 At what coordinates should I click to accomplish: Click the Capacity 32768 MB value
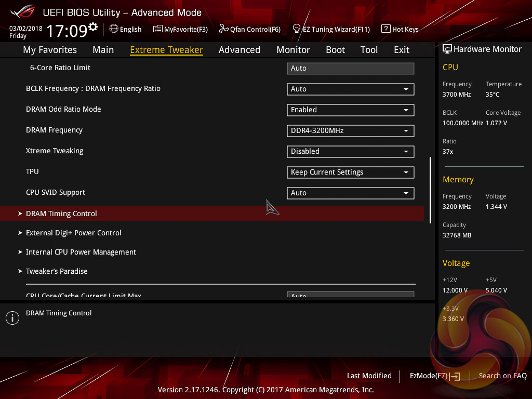pos(457,235)
